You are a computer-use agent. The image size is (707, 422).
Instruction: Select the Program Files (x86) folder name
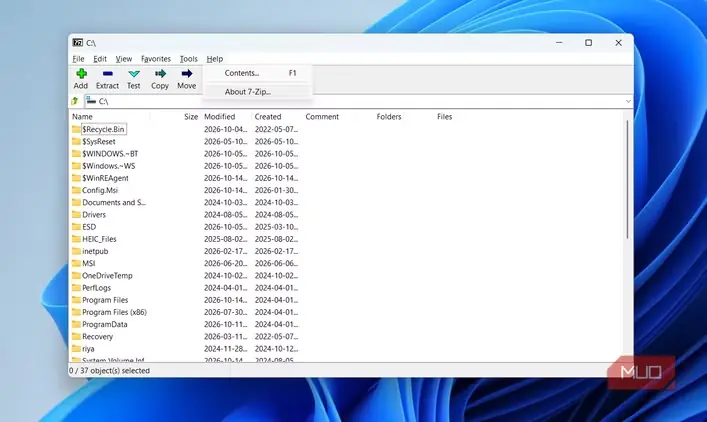115,312
